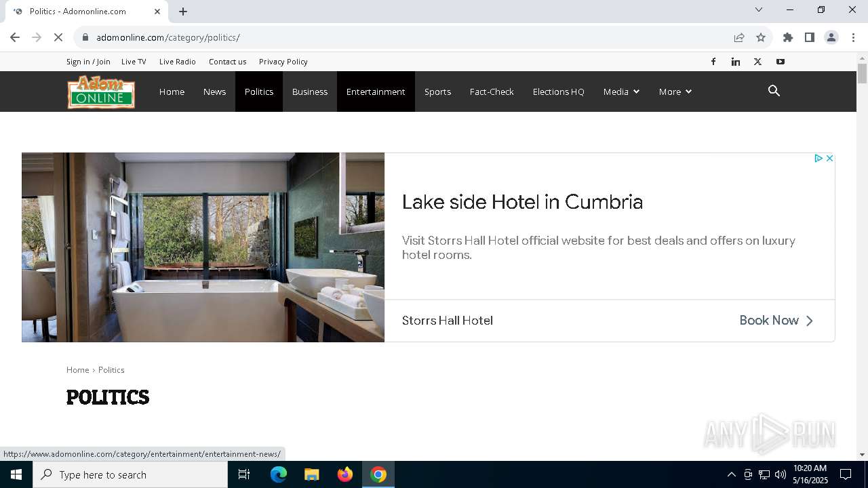This screenshot has width=868, height=488.
Task: Click the scrollbar down arrow
Action: point(862,455)
